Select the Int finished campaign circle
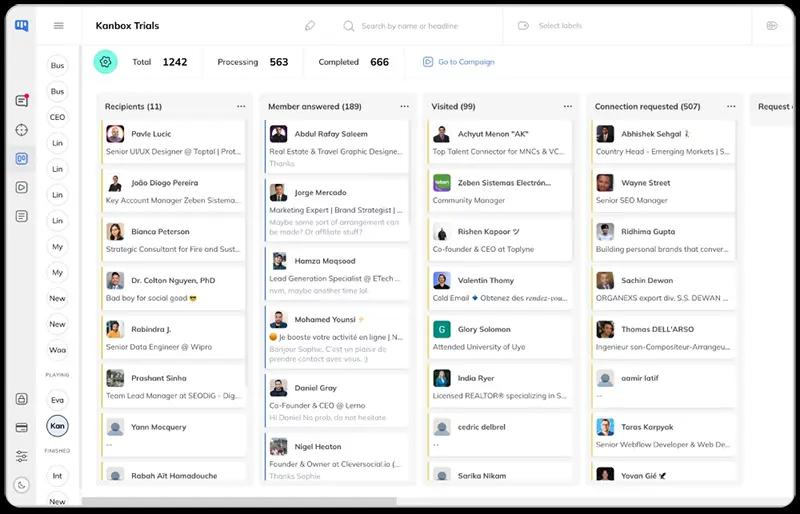 click(x=57, y=476)
